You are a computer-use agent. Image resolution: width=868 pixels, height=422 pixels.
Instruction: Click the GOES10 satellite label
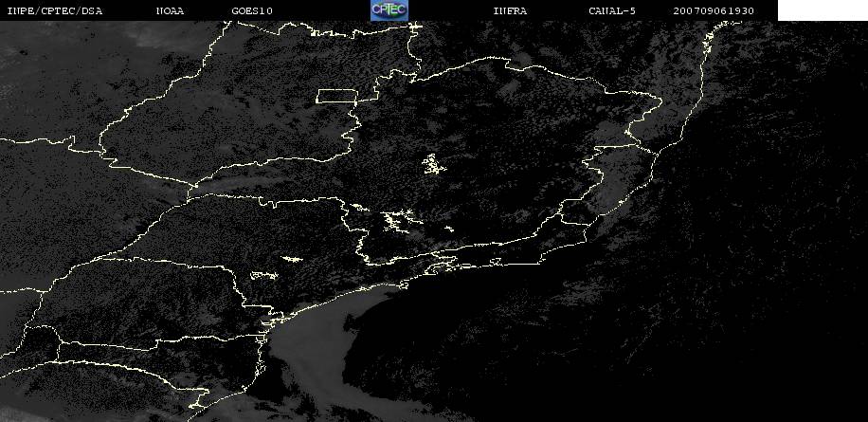pos(252,10)
